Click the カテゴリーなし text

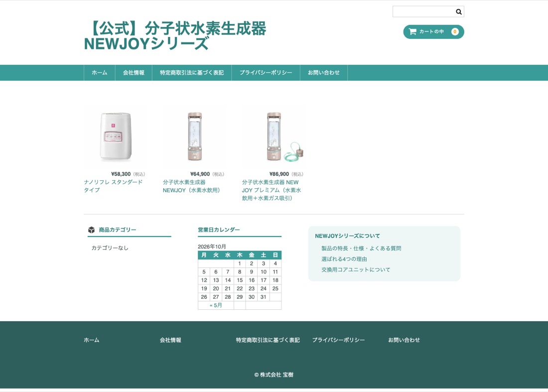pyautogui.click(x=110, y=248)
